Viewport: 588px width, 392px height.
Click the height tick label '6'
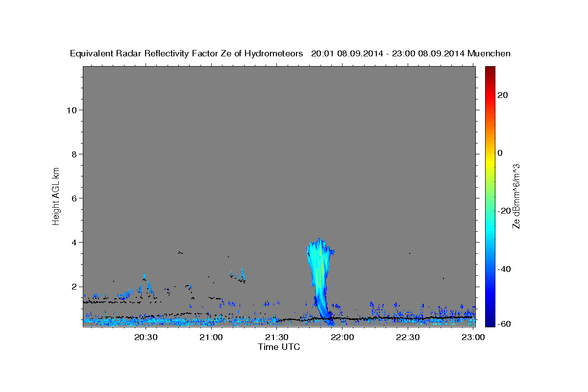point(75,198)
